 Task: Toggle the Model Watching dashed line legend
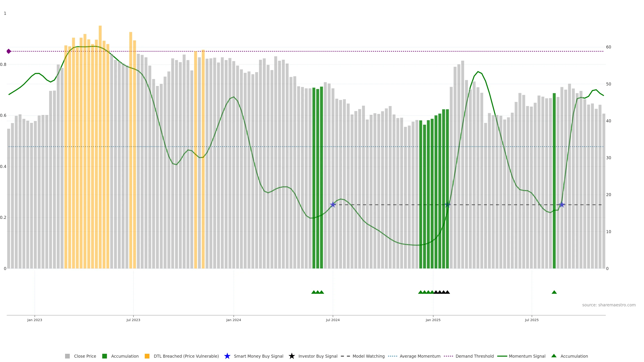click(345, 356)
